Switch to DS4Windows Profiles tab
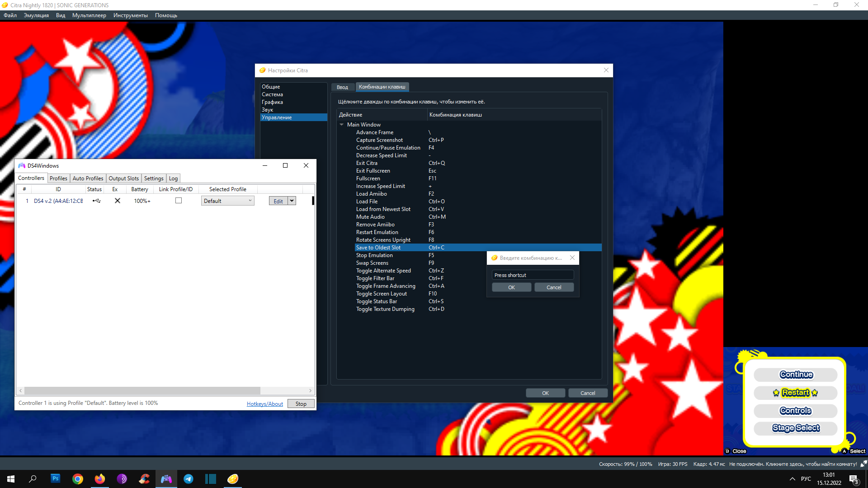The image size is (868, 488). pyautogui.click(x=58, y=178)
